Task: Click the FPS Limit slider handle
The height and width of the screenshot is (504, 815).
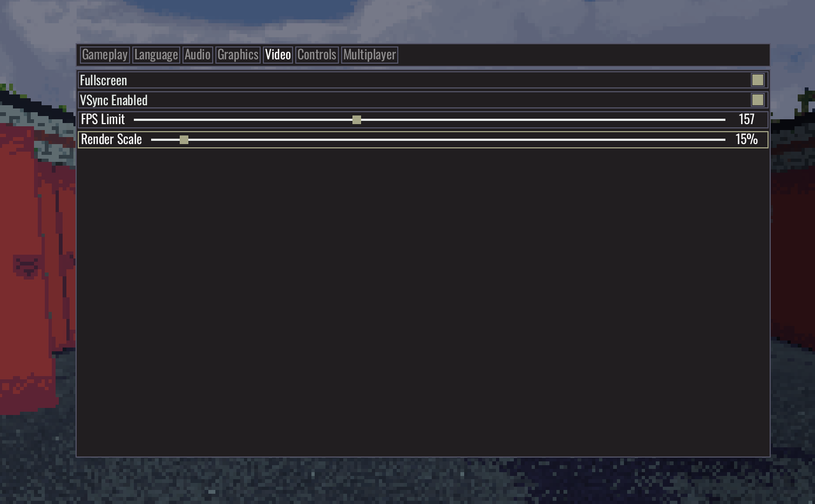Action: (x=357, y=120)
